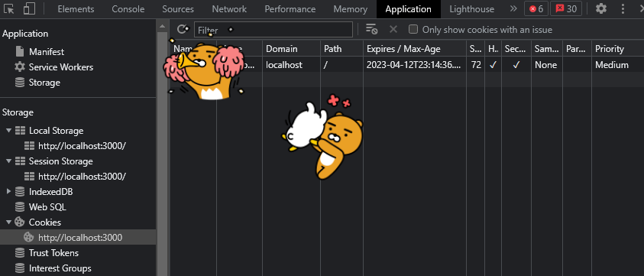Open the DevTools three-dot customize menu
Image resolution: width=644 pixels, height=276 pixels.
624,8
